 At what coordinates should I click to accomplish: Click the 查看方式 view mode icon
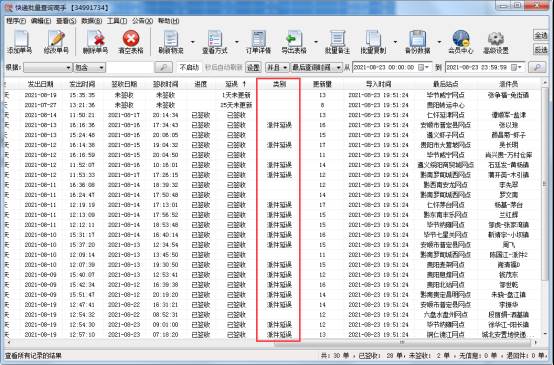pos(214,39)
